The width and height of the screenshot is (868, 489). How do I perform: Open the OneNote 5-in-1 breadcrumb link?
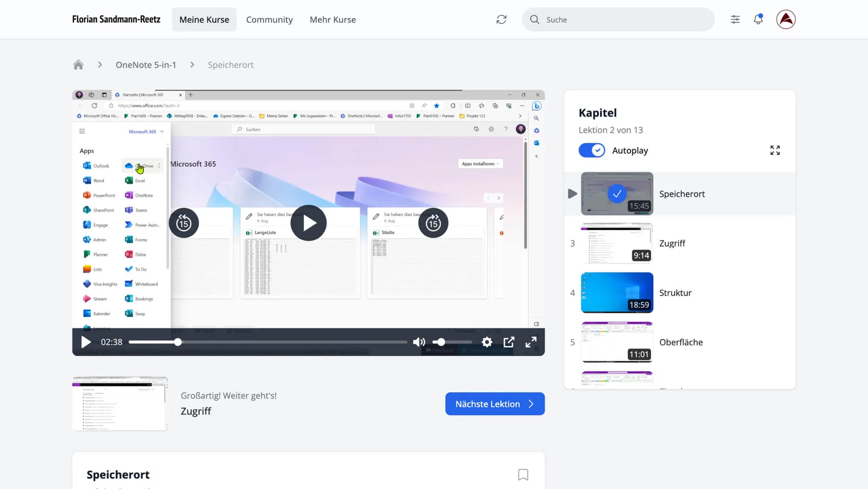tap(146, 65)
